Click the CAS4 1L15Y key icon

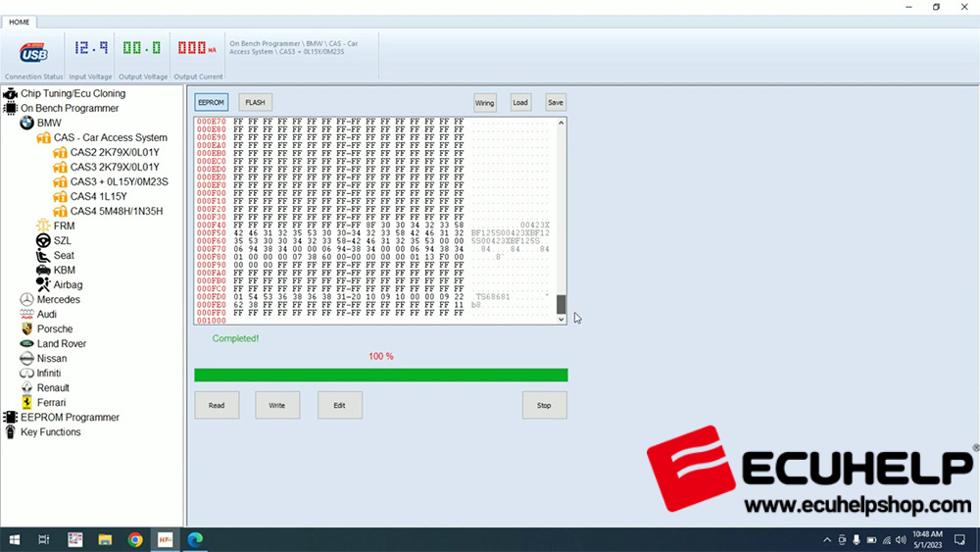click(x=60, y=196)
